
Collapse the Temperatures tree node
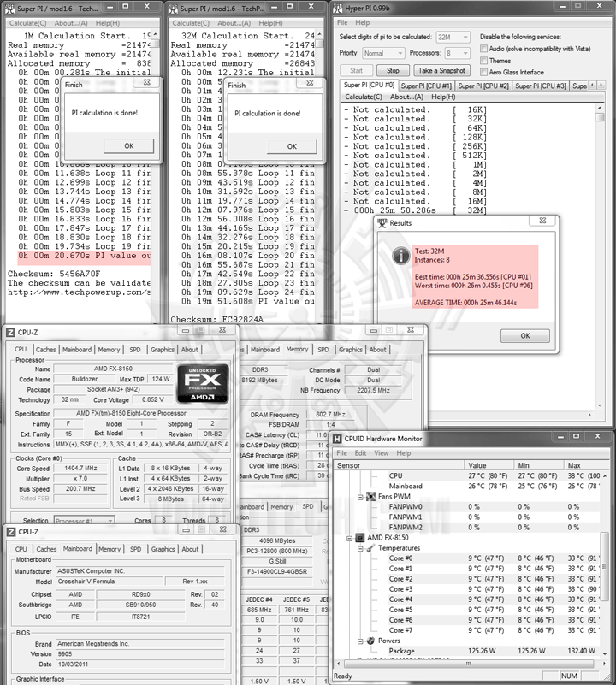(x=360, y=548)
